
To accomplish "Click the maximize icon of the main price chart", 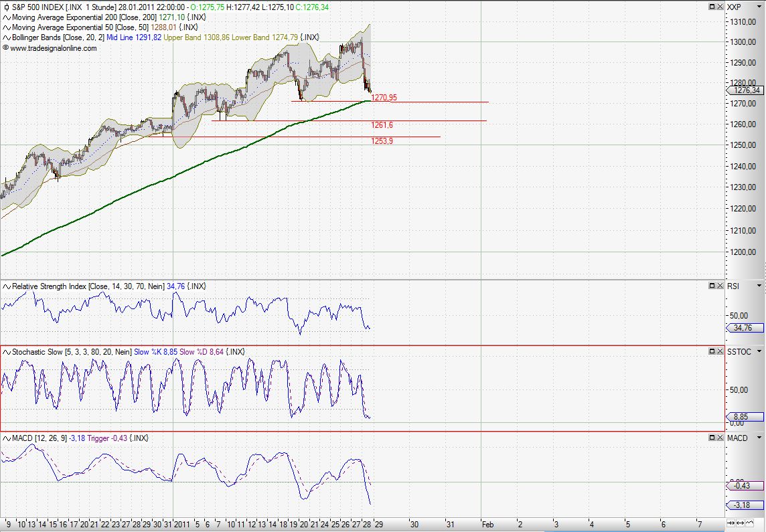I will 712,6.
